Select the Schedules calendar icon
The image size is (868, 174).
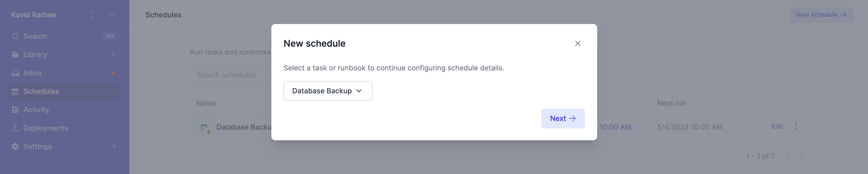tap(15, 91)
